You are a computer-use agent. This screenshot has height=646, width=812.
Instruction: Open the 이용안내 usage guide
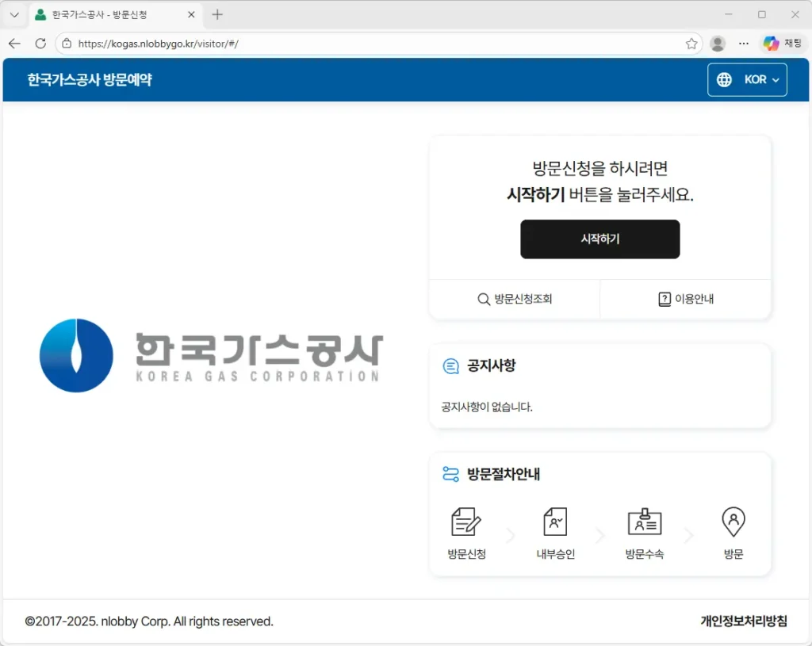[686, 300]
